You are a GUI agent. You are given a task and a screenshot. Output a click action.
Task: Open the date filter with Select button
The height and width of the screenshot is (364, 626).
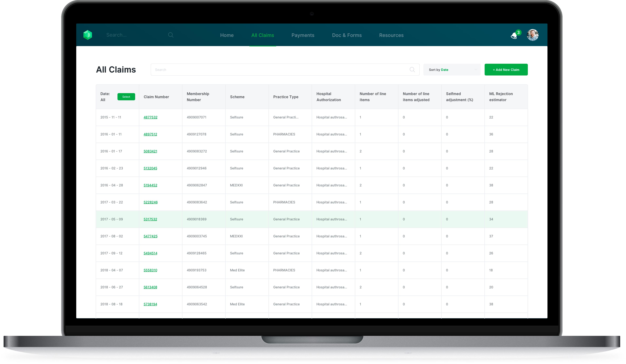click(126, 97)
